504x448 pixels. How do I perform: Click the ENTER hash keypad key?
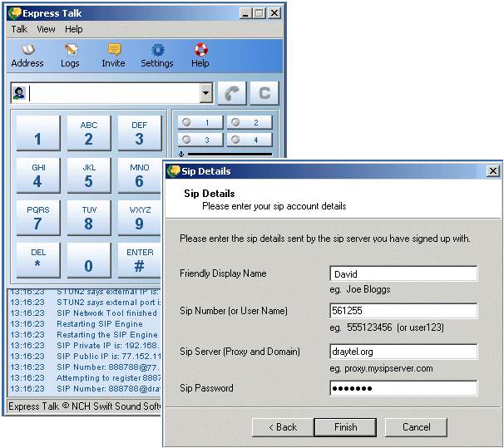click(140, 260)
